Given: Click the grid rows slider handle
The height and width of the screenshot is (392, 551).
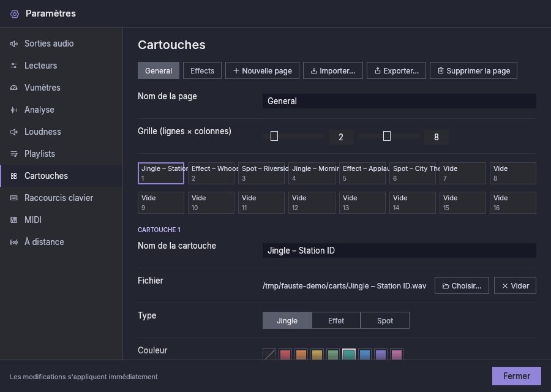Looking at the screenshot, I should [274, 136].
